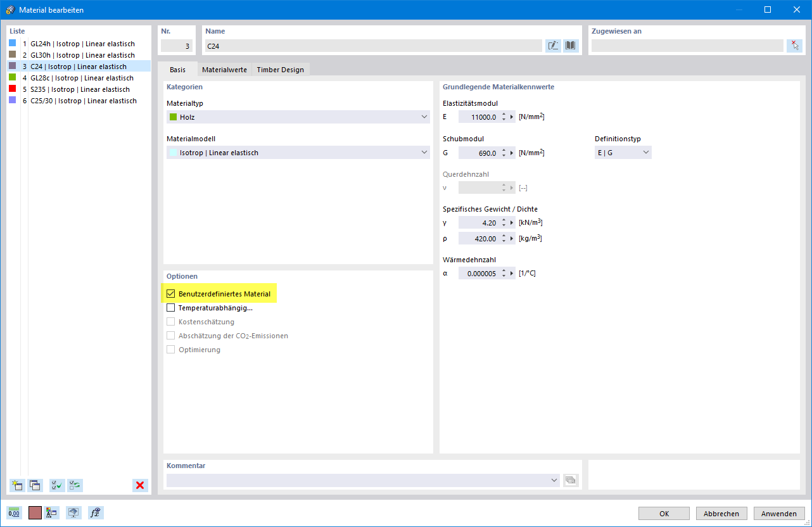812x527 pixels.
Task: Enable the Temperaturabhängig option
Action: [x=170, y=308]
